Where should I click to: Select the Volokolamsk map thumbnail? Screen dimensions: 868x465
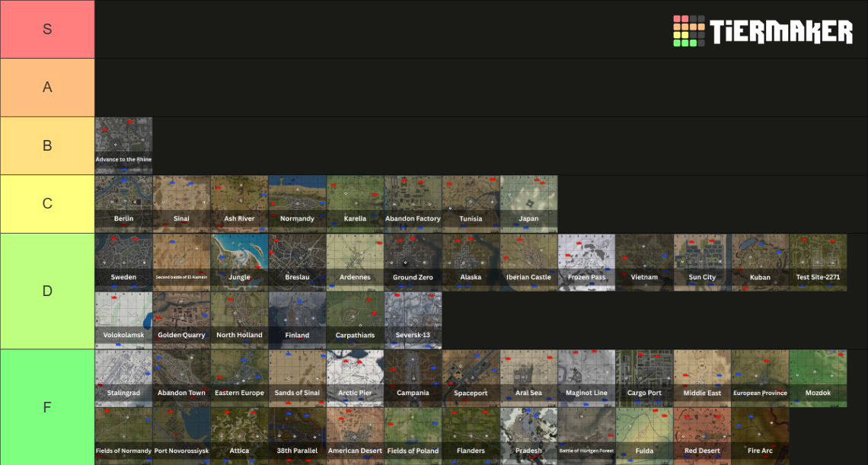(x=123, y=320)
